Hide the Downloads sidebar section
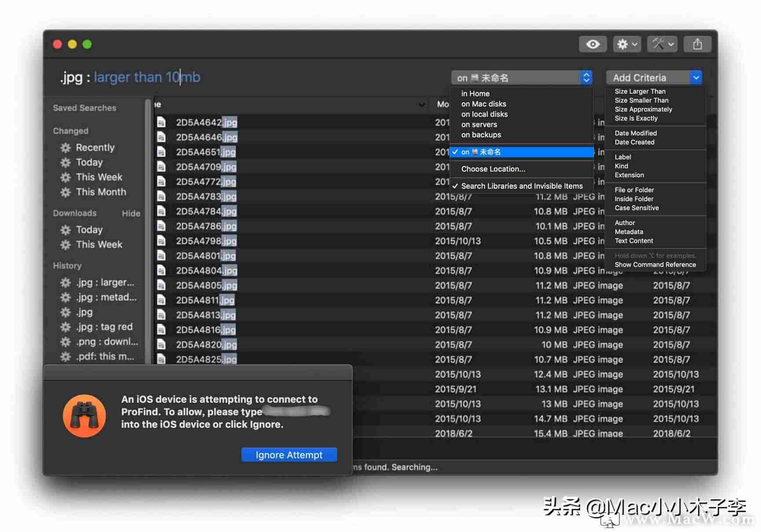761x532 pixels. tap(131, 213)
